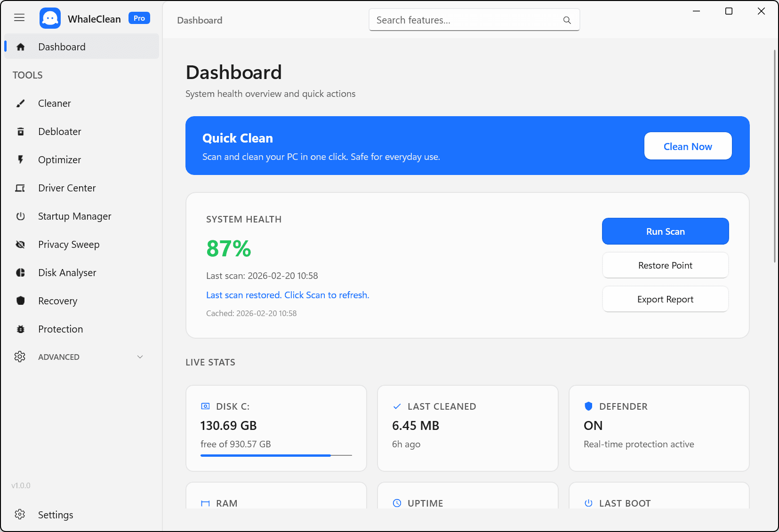Click 'Last scan restored. Click Scan to refresh.' link
The image size is (779, 532).
(x=287, y=295)
